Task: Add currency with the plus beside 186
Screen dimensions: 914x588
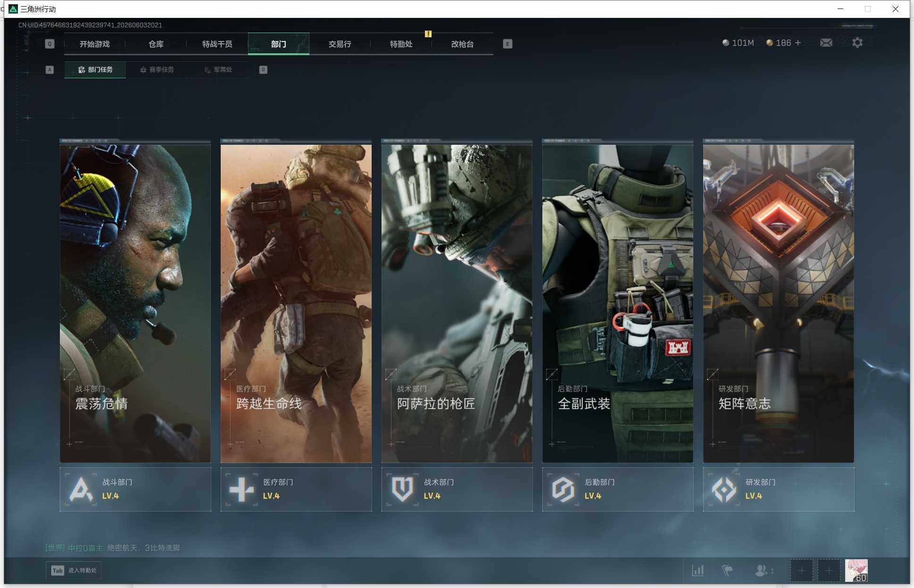Action: [x=798, y=43]
